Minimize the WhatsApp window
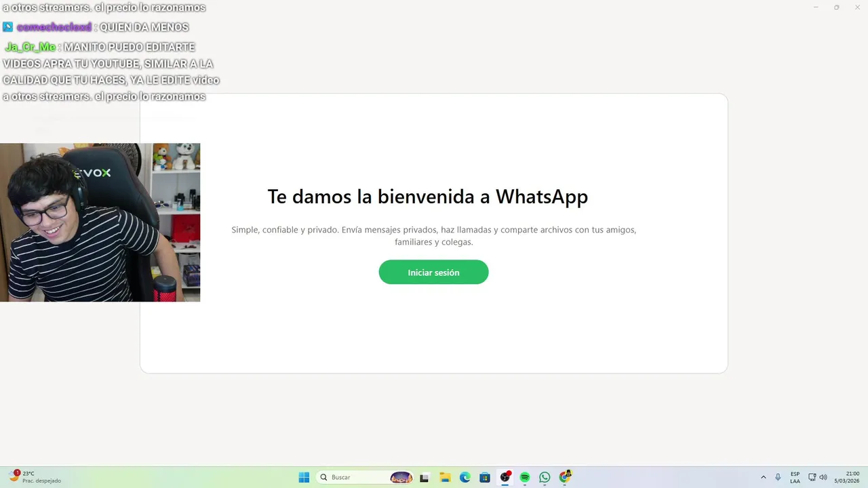 (x=816, y=7)
